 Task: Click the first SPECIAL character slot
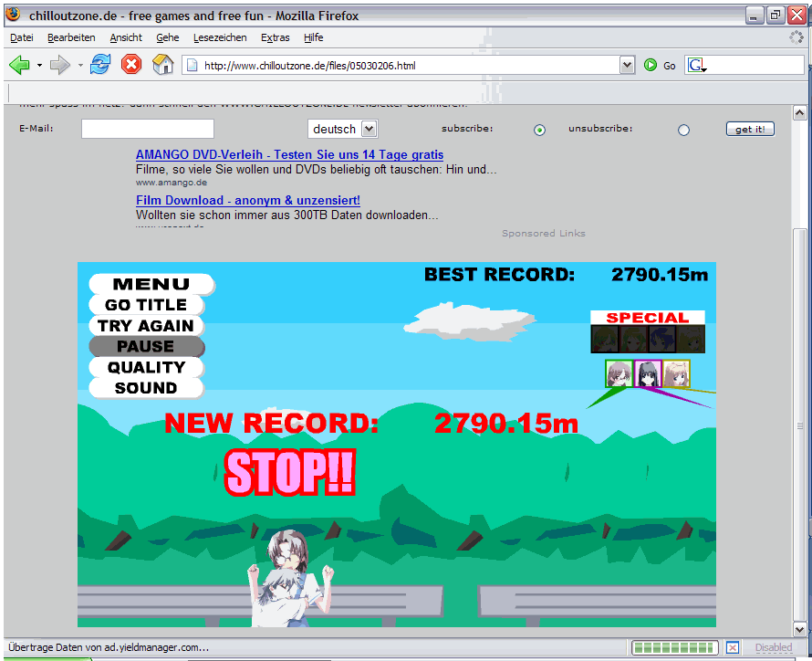(x=605, y=340)
